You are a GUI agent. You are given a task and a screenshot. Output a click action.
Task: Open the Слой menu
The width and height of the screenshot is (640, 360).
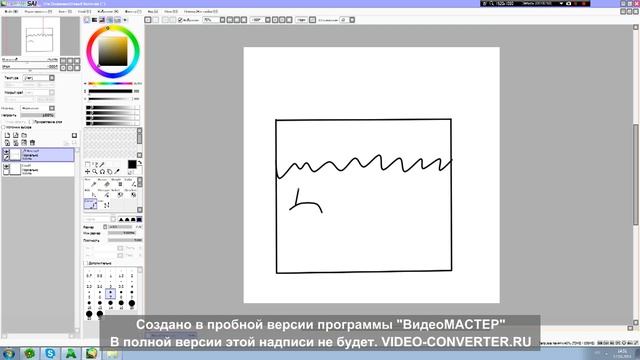click(x=84, y=11)
